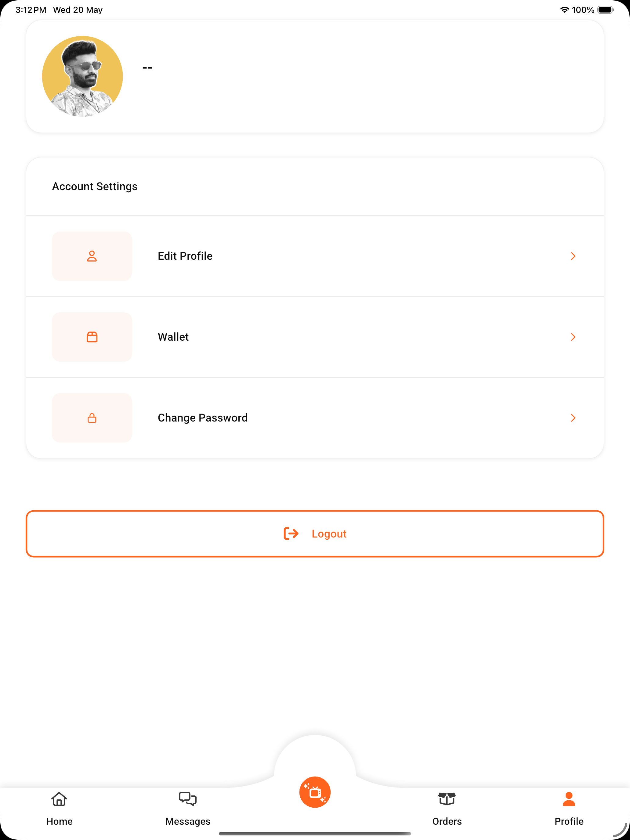The height and width of the screenshot is (840, 630).
Task: Click the profile avatar photo
Action: tap(82, 76)
